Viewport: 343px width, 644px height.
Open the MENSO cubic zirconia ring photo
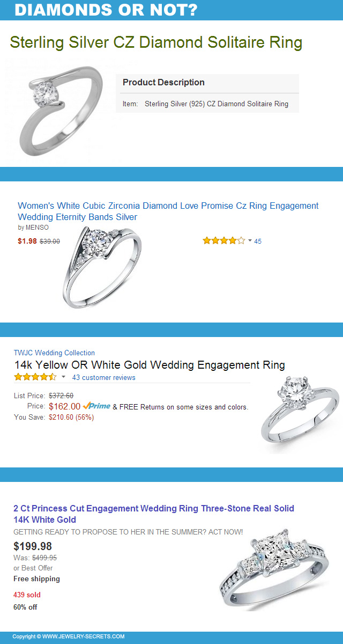point(102,266)
